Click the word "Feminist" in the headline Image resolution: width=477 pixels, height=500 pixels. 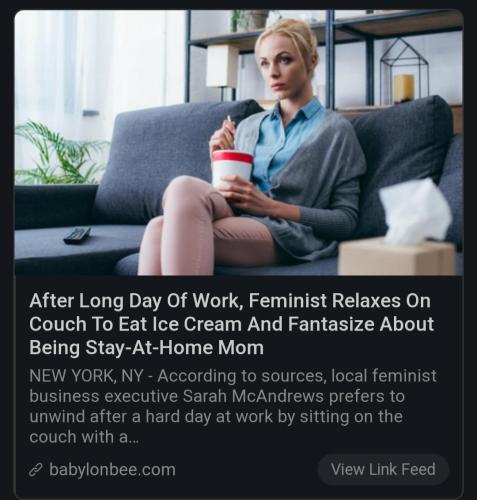[288, 301]
